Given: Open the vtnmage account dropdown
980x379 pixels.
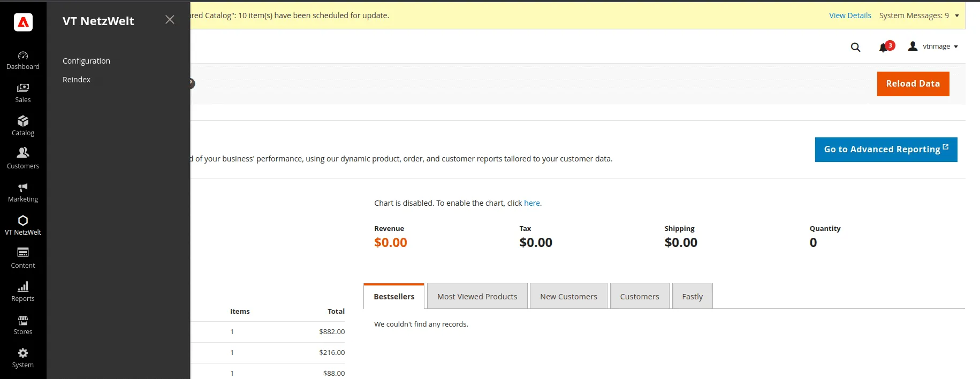Looking at the screenshot, I should point(933,47).
